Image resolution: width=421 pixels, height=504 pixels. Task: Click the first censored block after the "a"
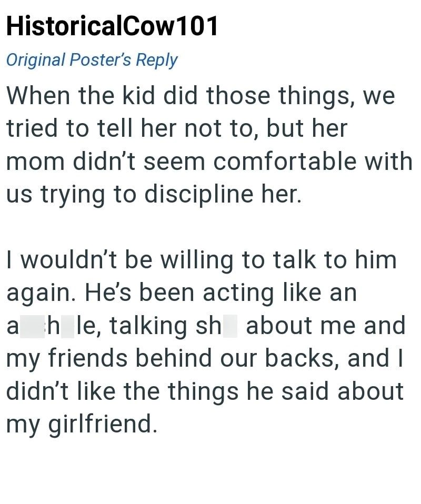(33, 325)
